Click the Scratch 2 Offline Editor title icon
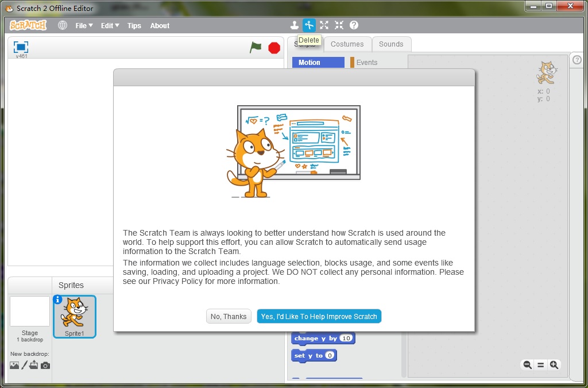 tap(9, 8)
